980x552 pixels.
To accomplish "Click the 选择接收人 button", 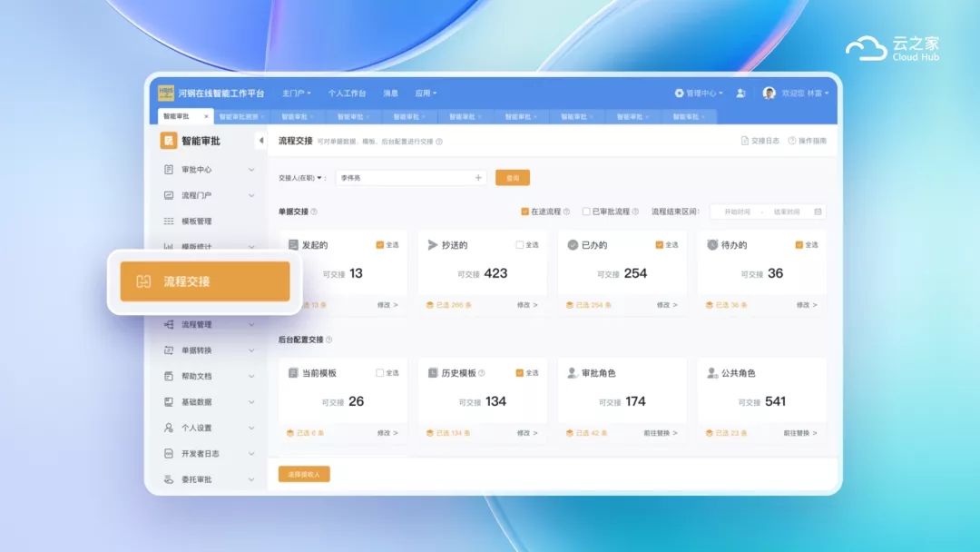I will pyautogui.click(x=304, y=474).
